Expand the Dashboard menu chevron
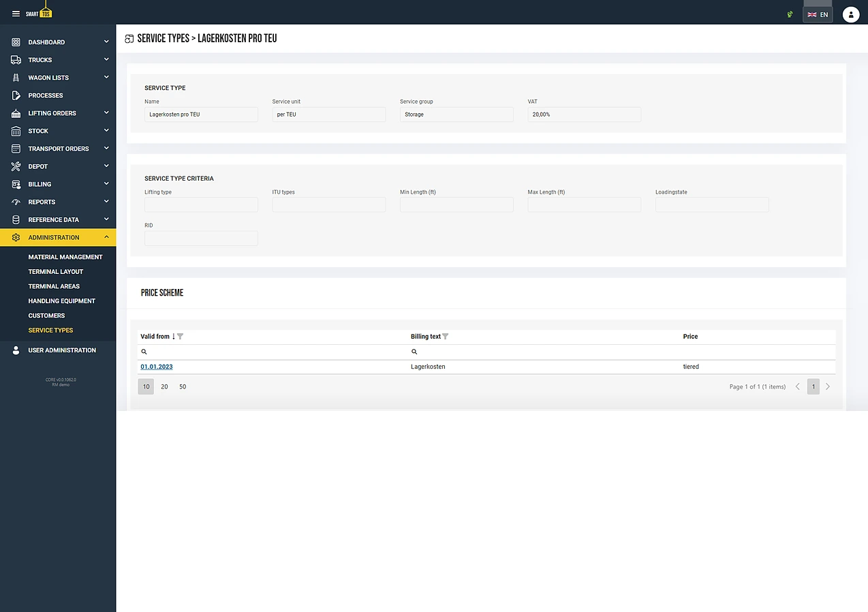 pyautogui.click(x=106, y=42)
